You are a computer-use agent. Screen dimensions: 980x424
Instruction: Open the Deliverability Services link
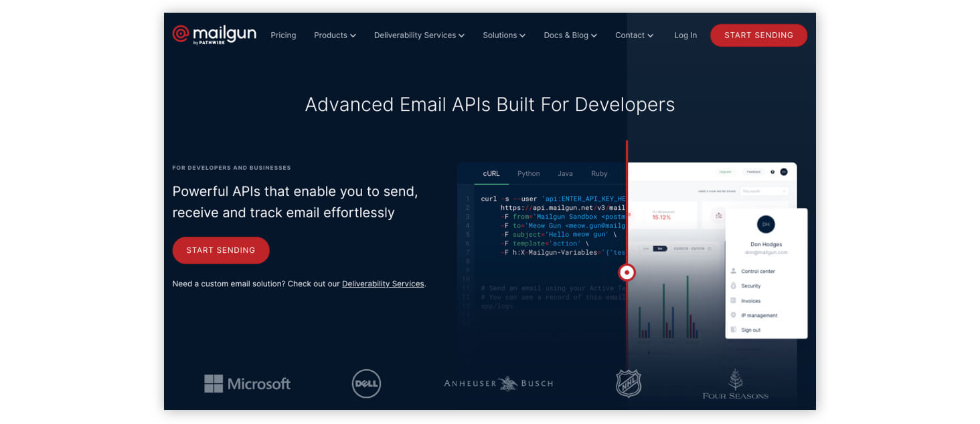point(383,284)
